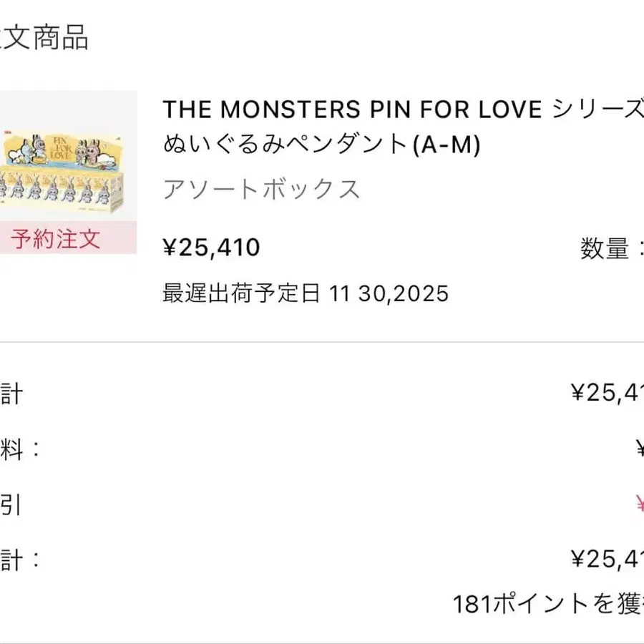Click the red discount yen amount
Viewport: 644px width, 644px height.
tap(639, 506)
